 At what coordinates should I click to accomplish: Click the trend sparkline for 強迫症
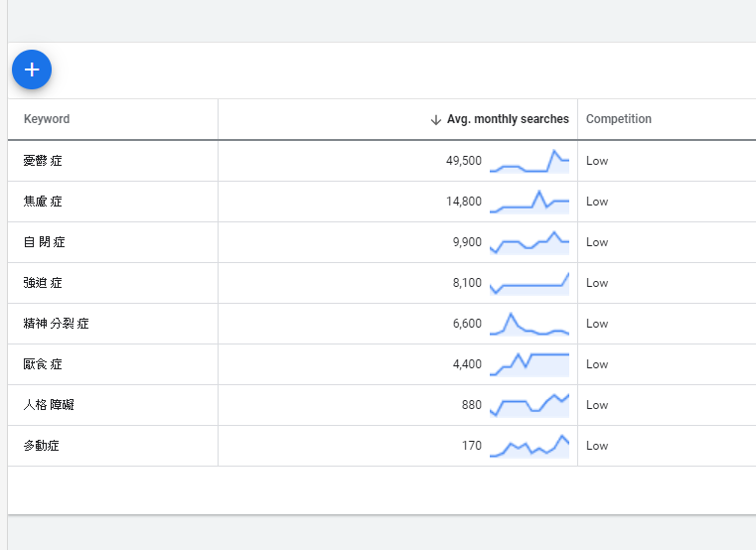(529, 283)
